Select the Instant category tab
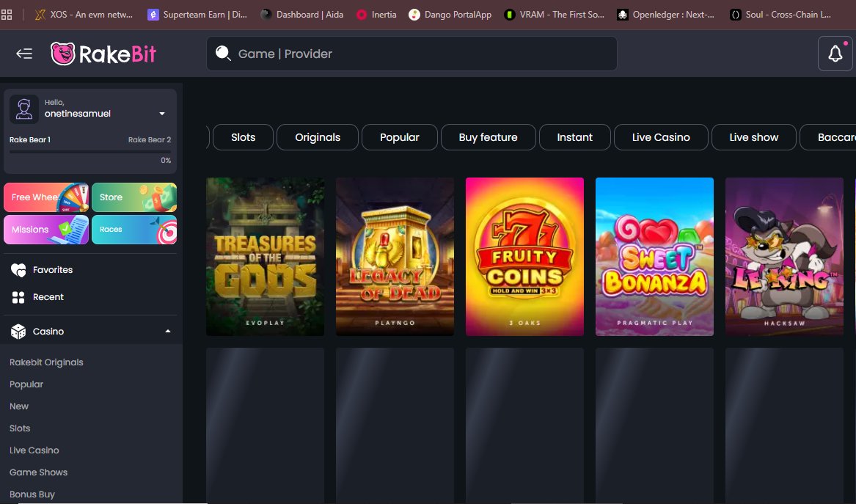This screenshot has height=504, width=856. pyautogui.click(x=575, y=137)
